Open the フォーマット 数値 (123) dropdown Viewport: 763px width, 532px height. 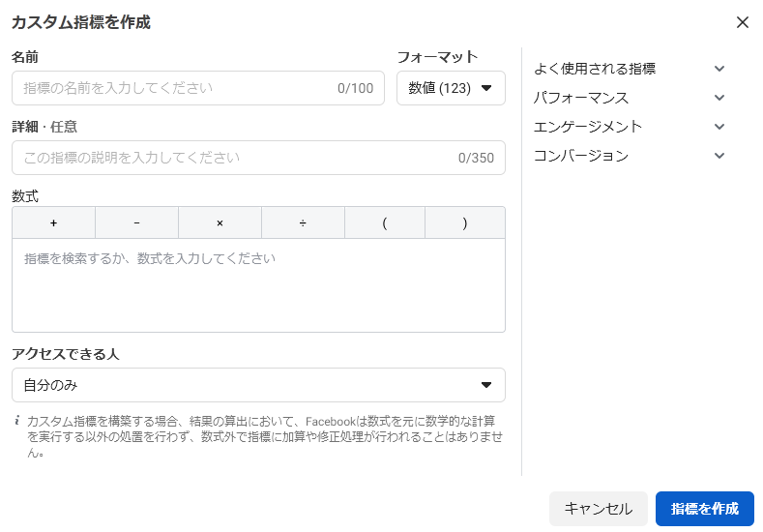451,88
